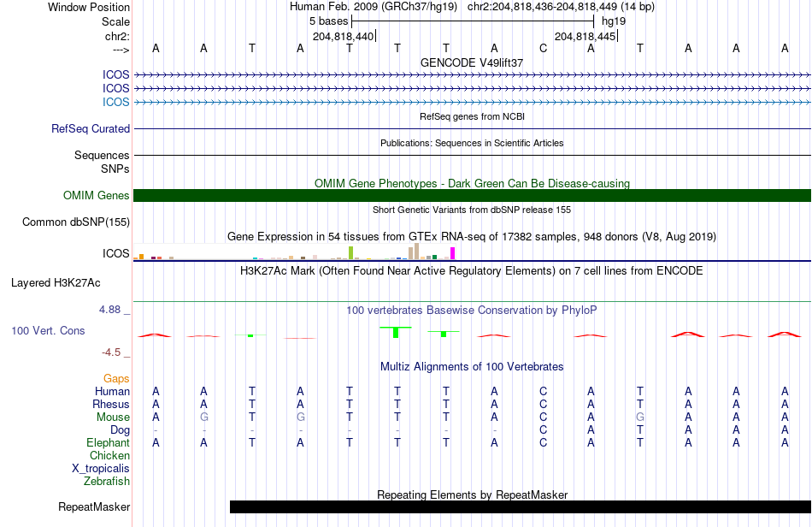812x527 pixels.
Task: Click the RefSeq Curated gene line
Action: coord(472,128)
